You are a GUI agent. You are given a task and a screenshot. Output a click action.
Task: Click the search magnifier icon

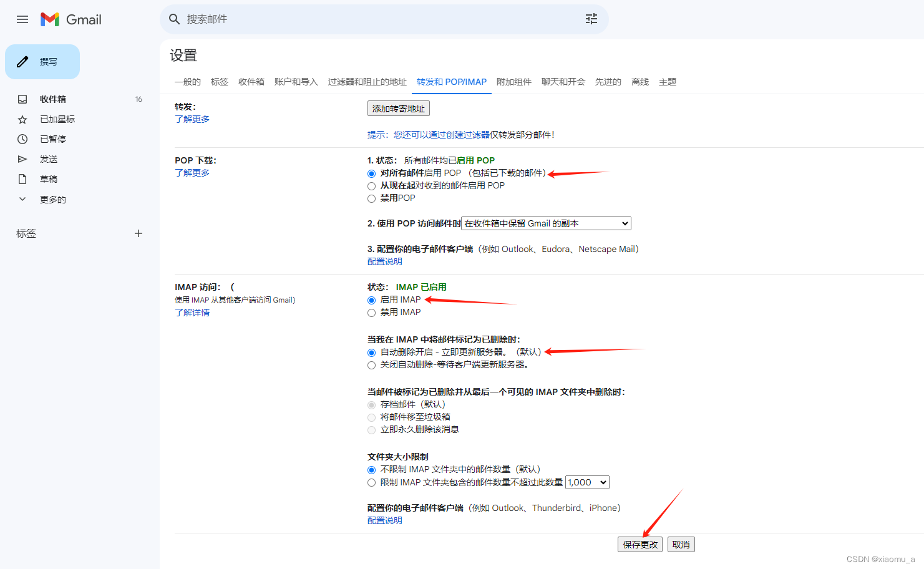(175, 19)
